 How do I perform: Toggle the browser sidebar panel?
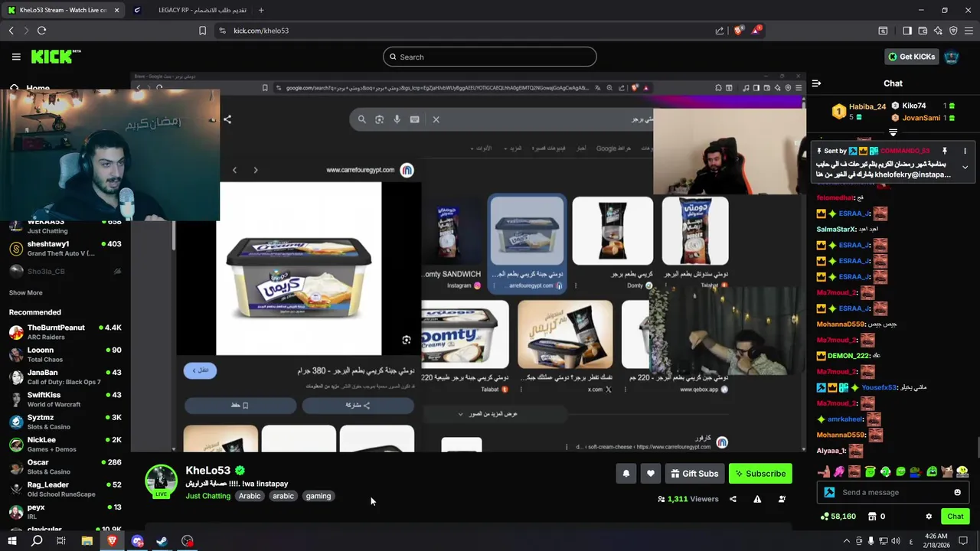pyautogui.click(x=907, y=31)
